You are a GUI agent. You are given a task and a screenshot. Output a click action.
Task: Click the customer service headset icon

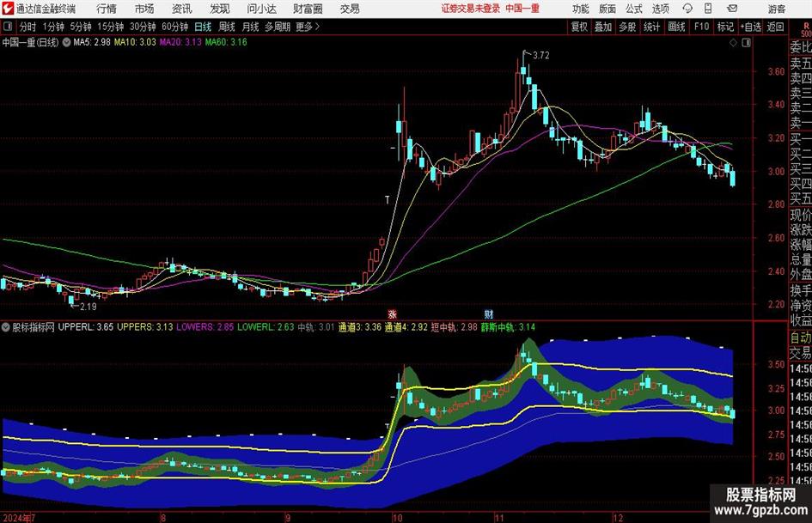pos(687,9)
